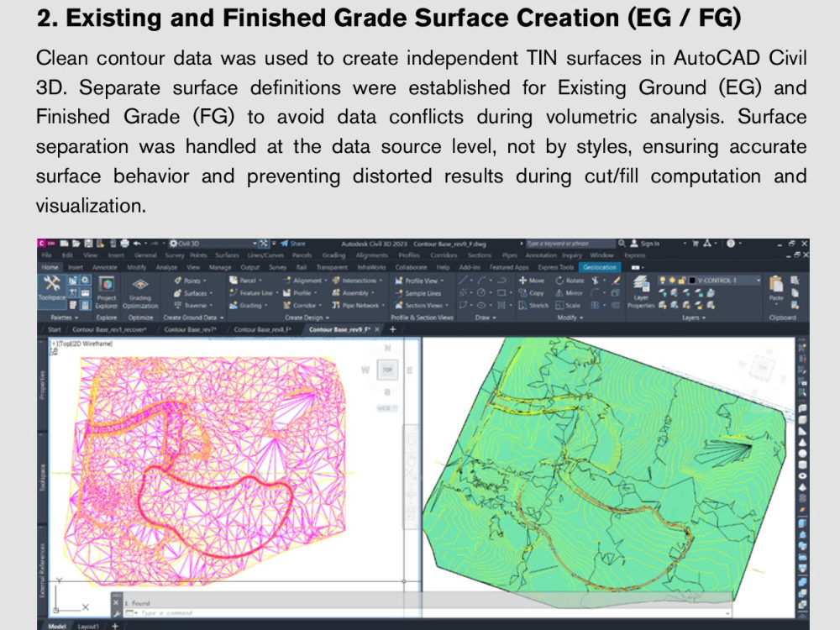The height and width of the screenshot is (630, 840).
Task: Click the Sample Lines tool
Action: pyautogui.click(x=417, y=293)
